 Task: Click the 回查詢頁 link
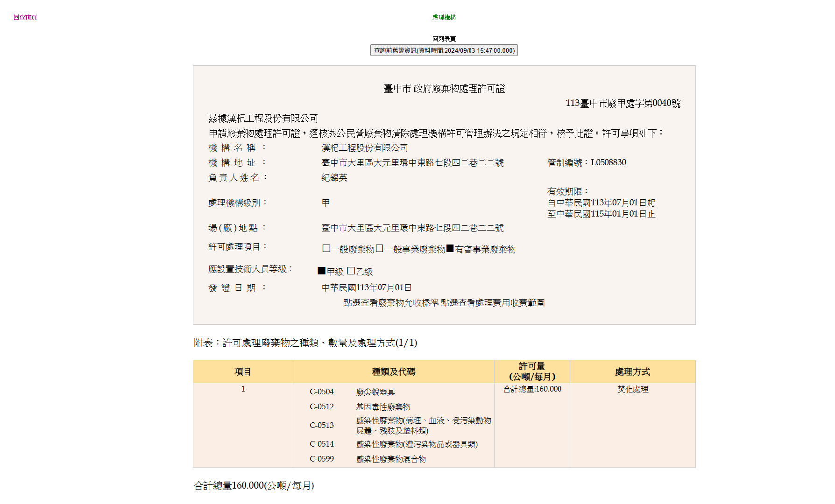click(x=25, y=18)
